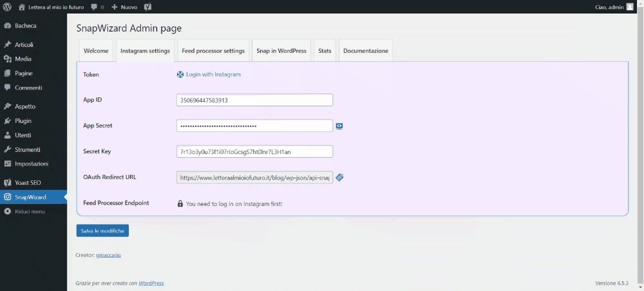The image size is (644, 291).
Task: Open the WordPress footer link
Action: tap(151, 283)
